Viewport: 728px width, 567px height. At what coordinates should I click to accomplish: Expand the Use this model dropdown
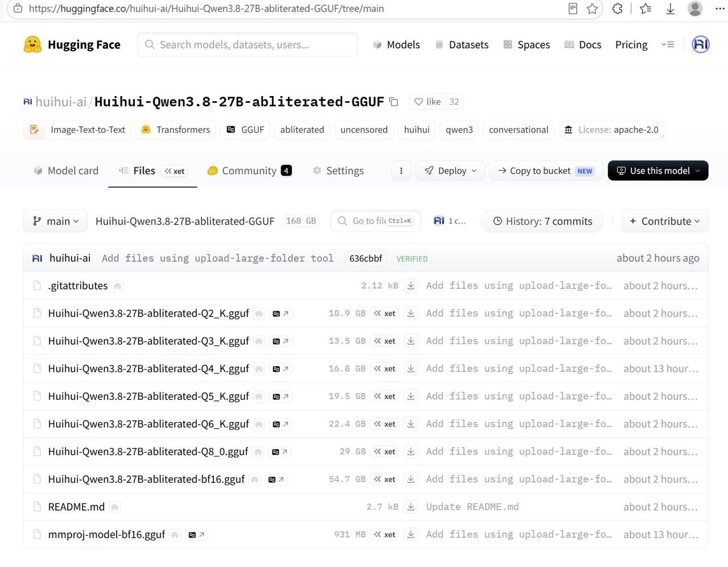pyautogui.click(x=658, y=171)
